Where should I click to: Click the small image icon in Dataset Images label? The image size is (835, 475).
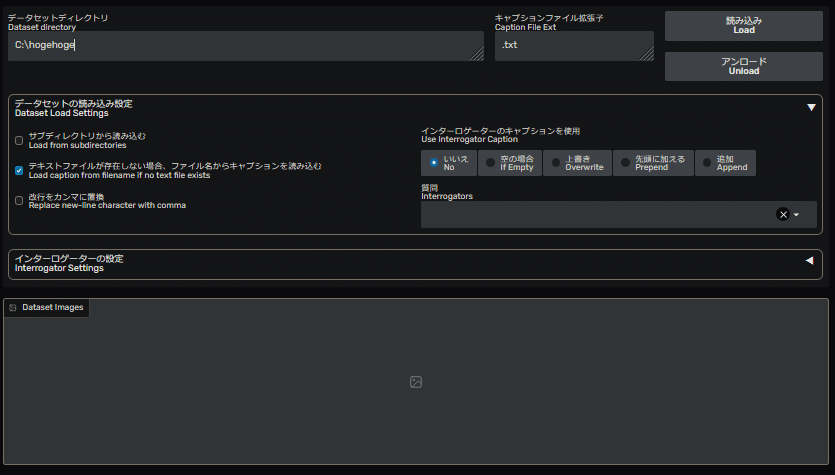13,307
